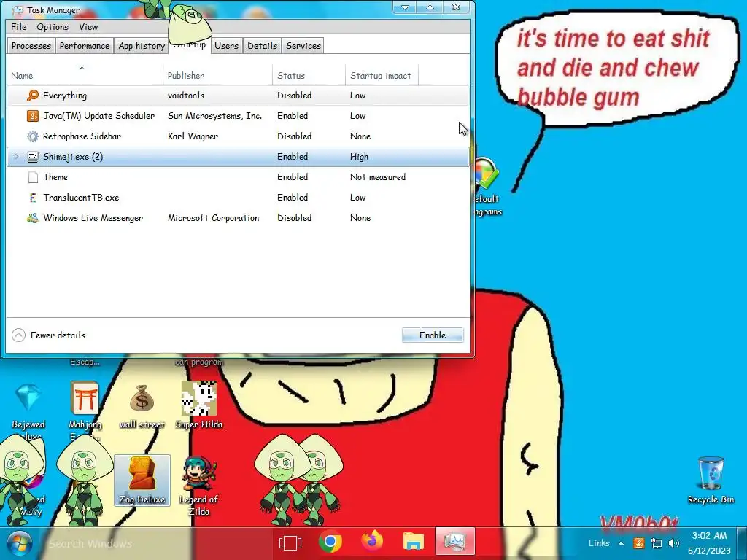Open the clock showing 3:02 AM
Screen dimensions: 747x560
coord(709,543)
